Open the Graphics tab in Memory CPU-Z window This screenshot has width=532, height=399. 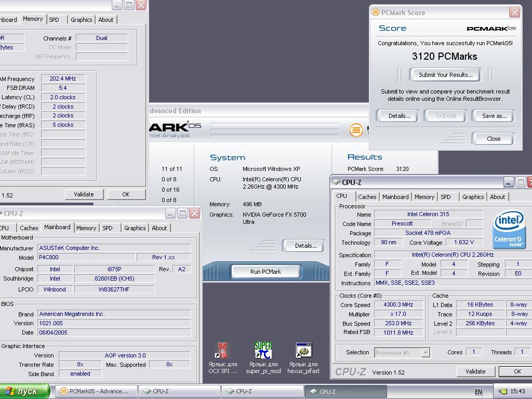[x=82, y=20]
